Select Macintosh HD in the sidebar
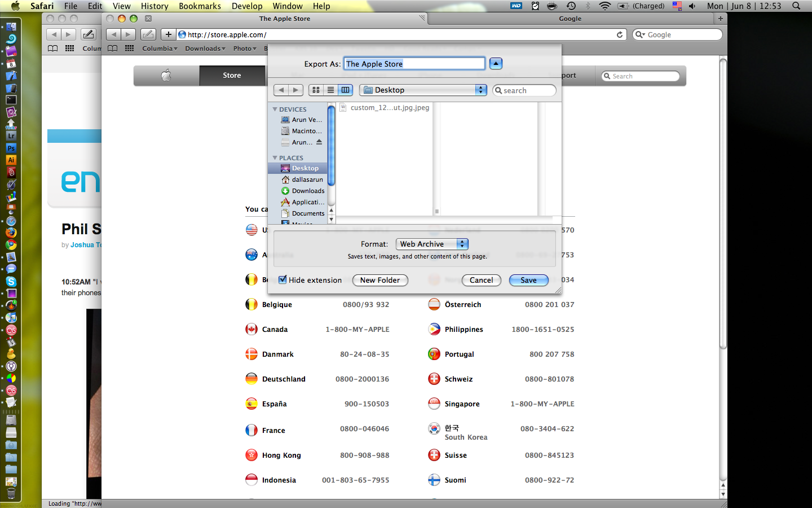812x508 pixels. click(302, 131)
